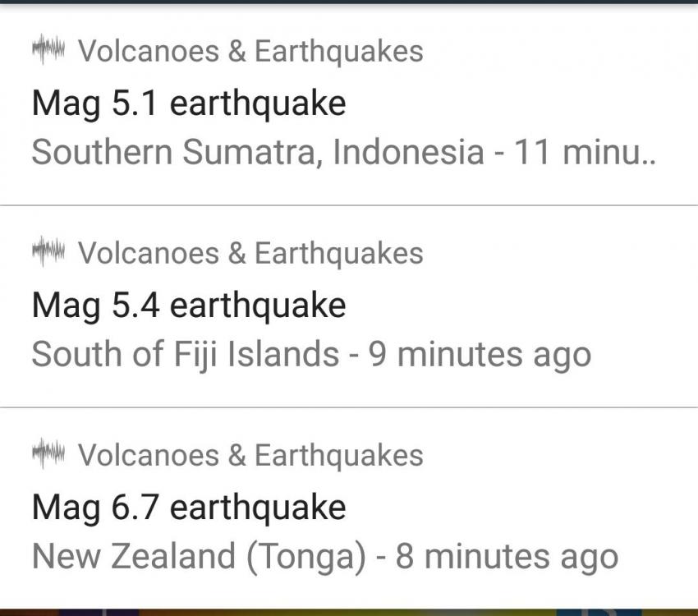Select the New Zealand (Tonga) location text
Image resolution: width=698 pixels, height=616 pixels.
(x=199, y=557)
